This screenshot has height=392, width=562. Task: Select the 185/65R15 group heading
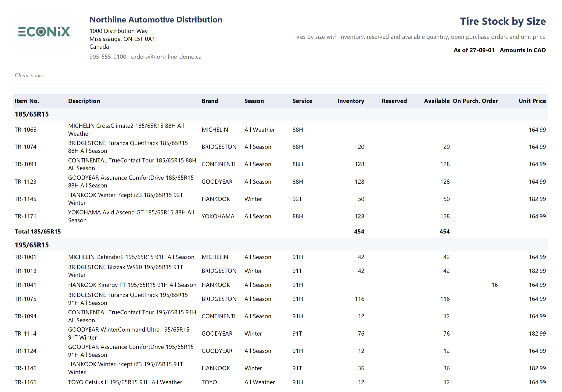(x=32, y=114)
